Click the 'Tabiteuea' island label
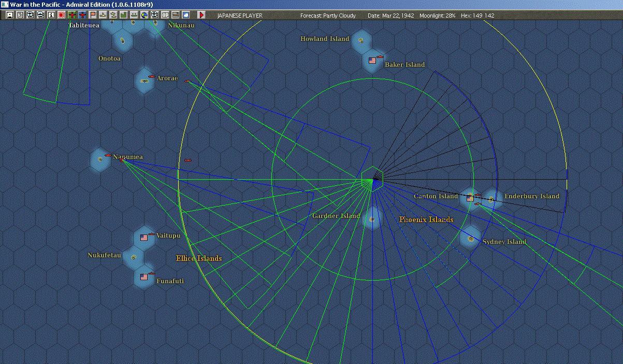The height and width of the screenshot is (364, 623). (x=84, y=25)
